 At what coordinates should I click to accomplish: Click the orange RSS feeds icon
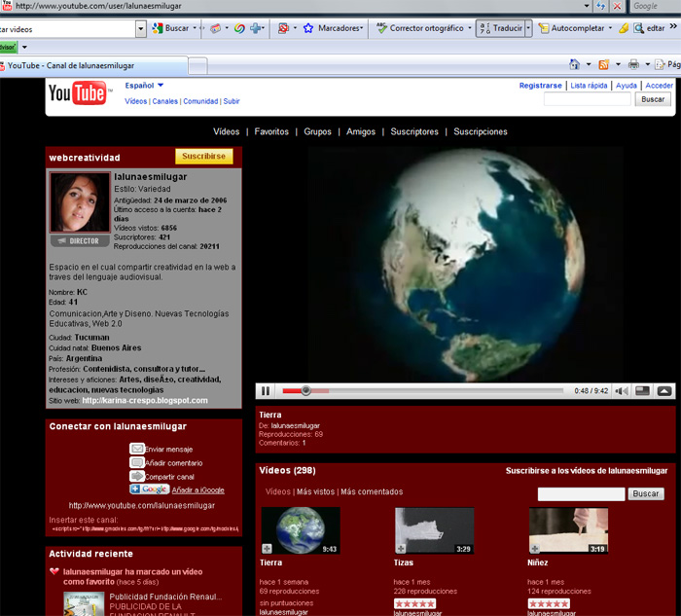[x=603, y=65]
